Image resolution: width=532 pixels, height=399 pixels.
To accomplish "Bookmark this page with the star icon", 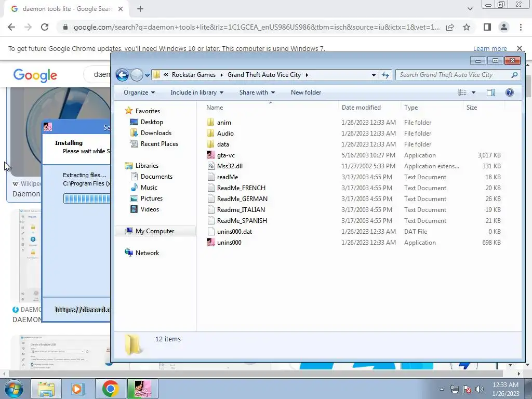I will 467,27.
